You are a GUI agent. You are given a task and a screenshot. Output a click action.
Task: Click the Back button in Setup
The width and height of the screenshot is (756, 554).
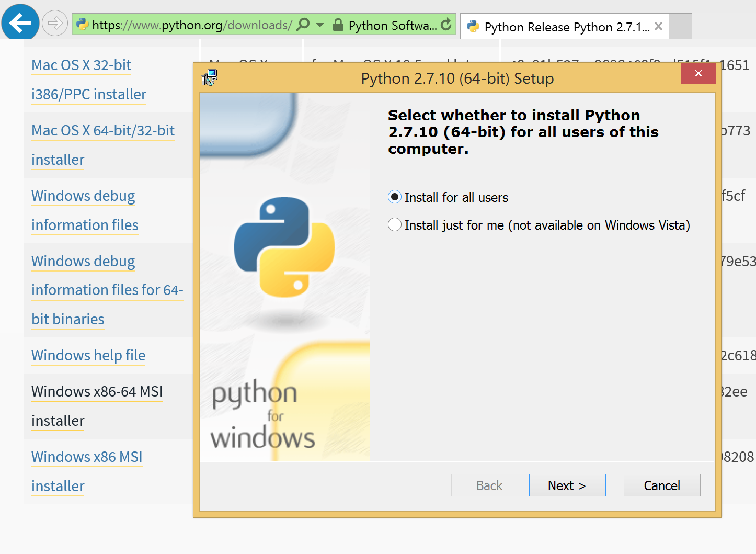pyautogui.click(x=489, y=485)
